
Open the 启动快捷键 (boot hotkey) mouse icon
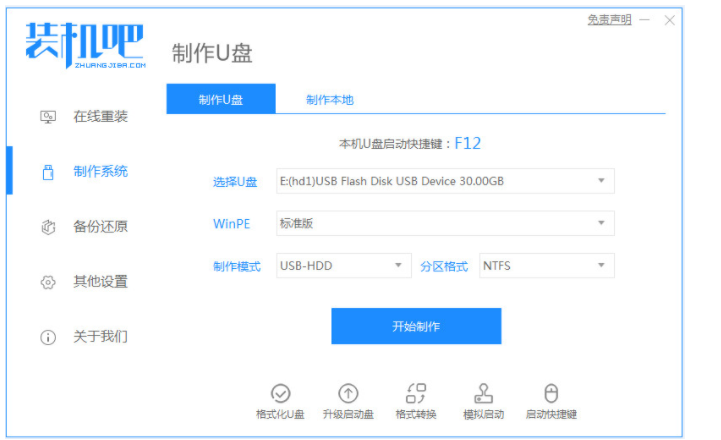[x=550, y=394]
